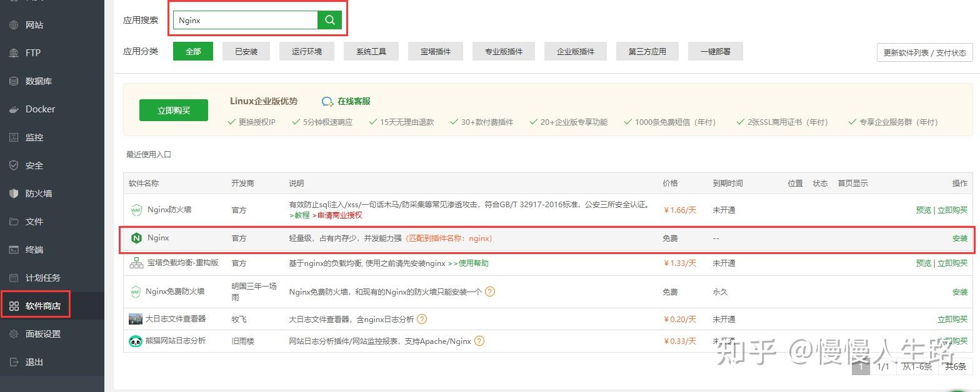
Task: Click help icon beside 大日志文件查看器 description
Action: 422,319
